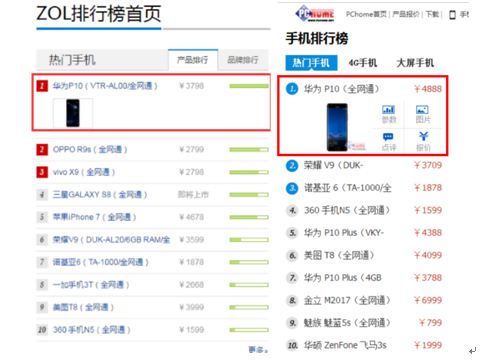Click the ¥3798 price of 华为P10
Viewport: 492px width, 362px height.
[192, 86]
